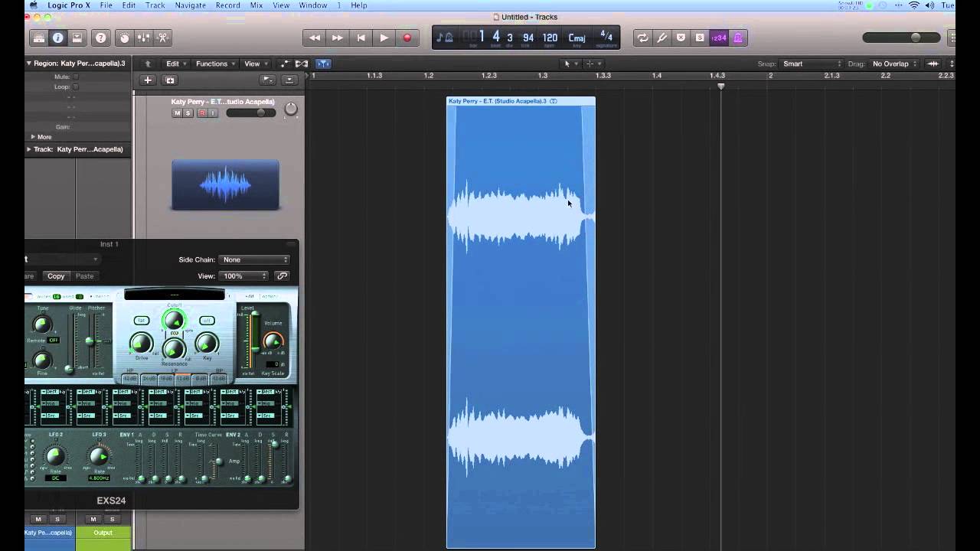Collapse the Region inspector section
The height and width of the screenshot is (551, 980).
point(29,64)
